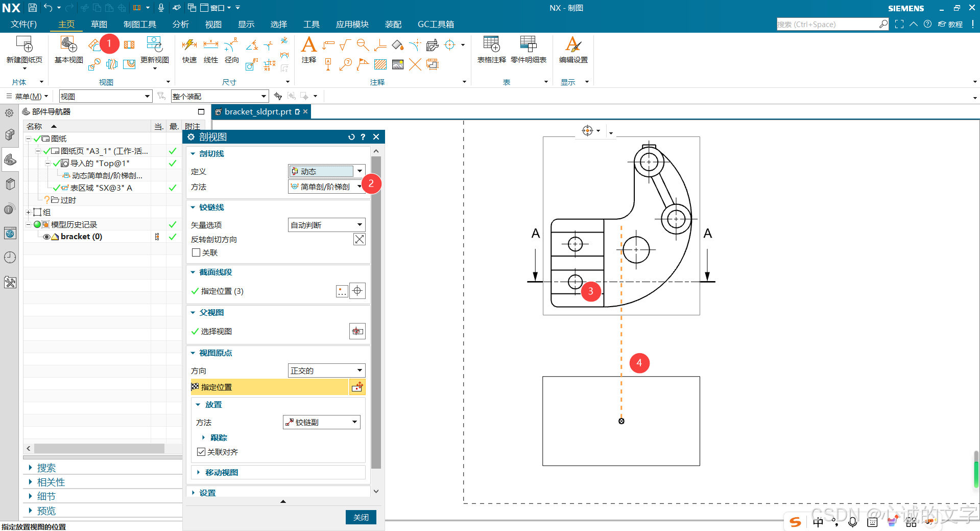Click the search (Ctrl+Space) input field
This screenshot has width=980, height=531.
point(828,24)
